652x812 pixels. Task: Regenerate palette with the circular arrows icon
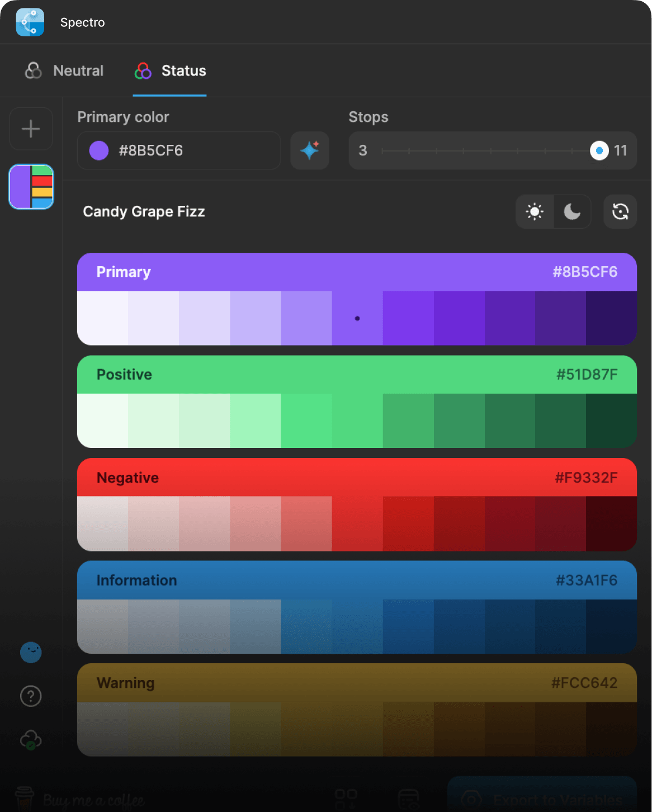click(x=620, y=211)
